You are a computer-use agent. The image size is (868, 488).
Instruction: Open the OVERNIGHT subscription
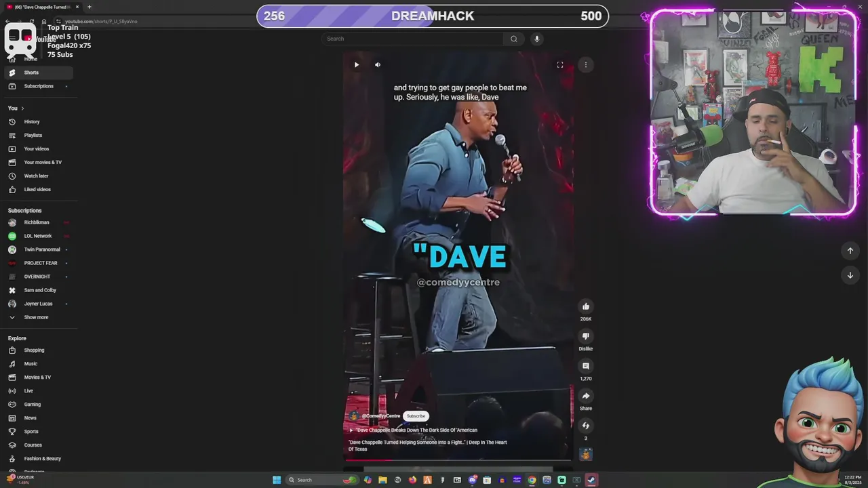point(38,277)
